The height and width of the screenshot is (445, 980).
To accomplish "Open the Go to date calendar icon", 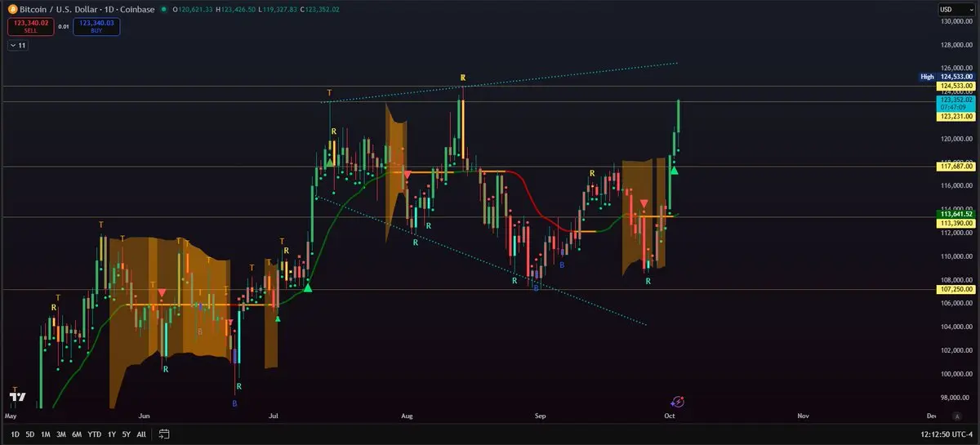I will click(x=164, y=434).
